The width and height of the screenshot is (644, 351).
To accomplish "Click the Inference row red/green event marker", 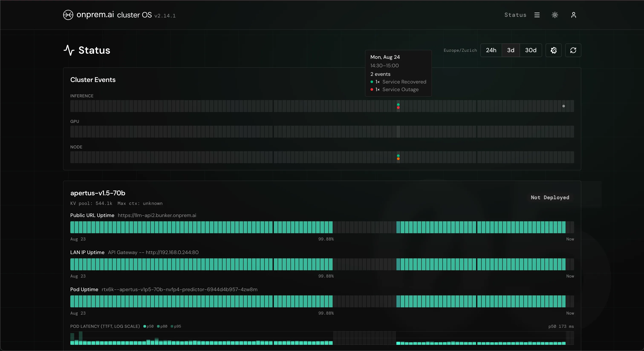I will click(398, 106).
